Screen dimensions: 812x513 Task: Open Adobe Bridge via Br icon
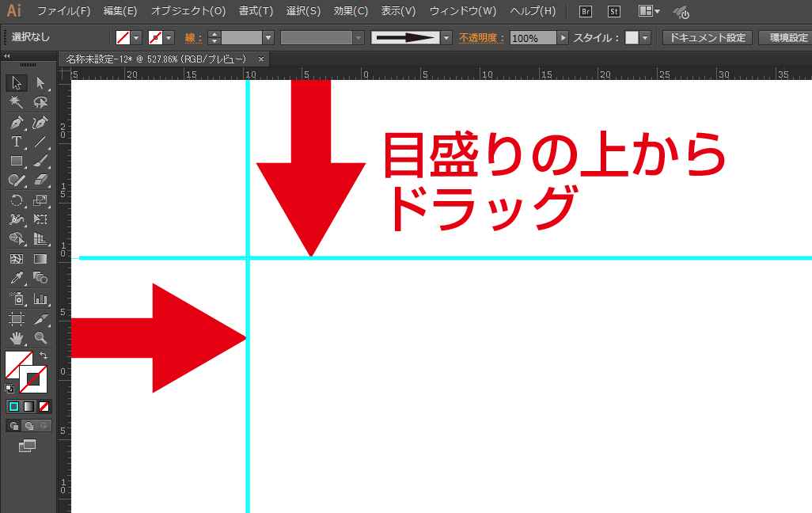585,11
